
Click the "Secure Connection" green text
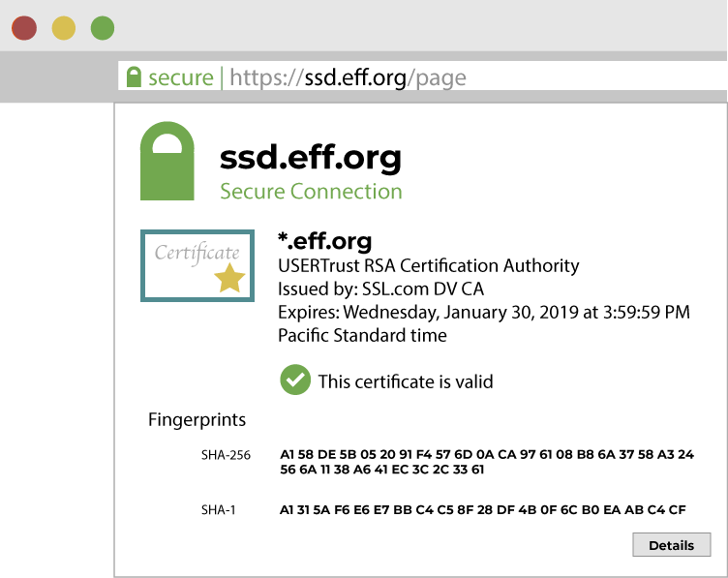tap(311, 191)
